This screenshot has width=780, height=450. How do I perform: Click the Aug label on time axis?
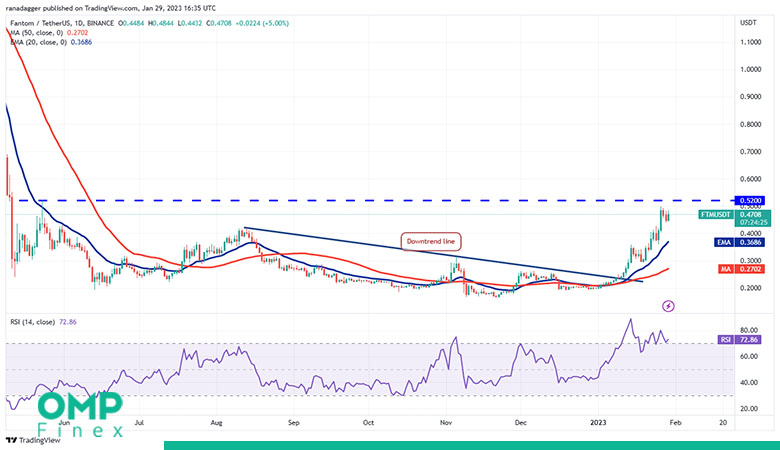[216, 423]
